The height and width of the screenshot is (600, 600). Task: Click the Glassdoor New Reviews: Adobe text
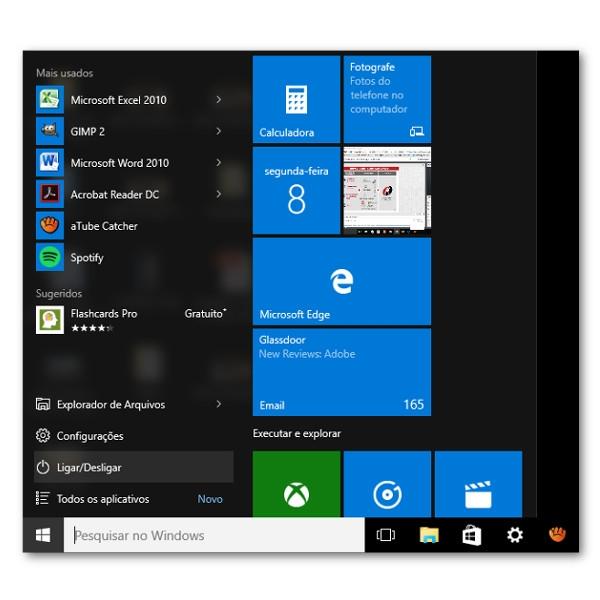tap(307, 347)
